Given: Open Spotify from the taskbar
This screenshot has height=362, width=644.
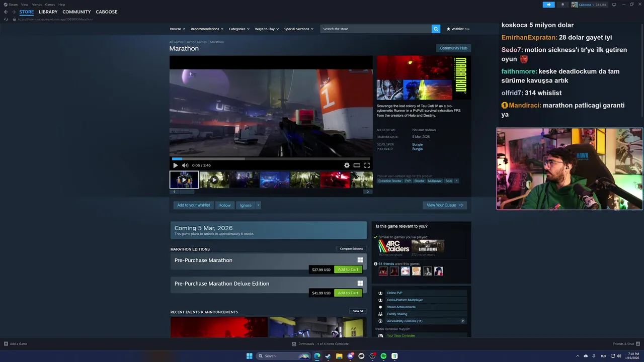Looking at the screenshot, I should [x=383, y=356].
